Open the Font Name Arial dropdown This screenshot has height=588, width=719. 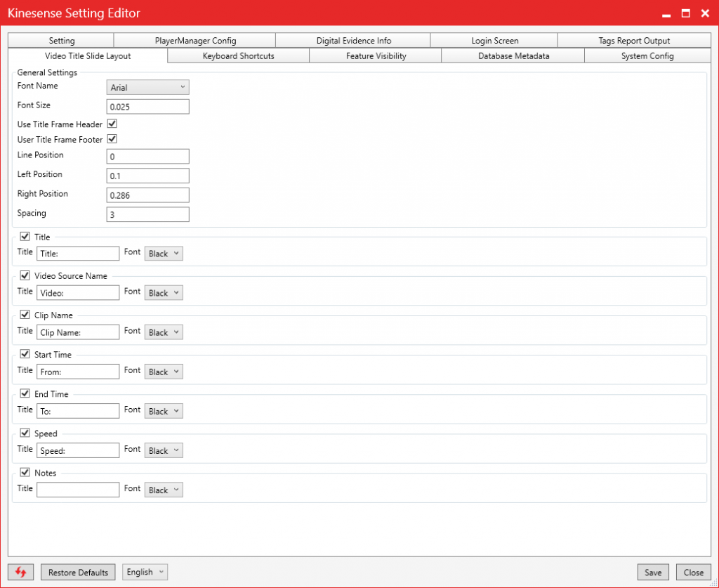[x=147, y=87]
